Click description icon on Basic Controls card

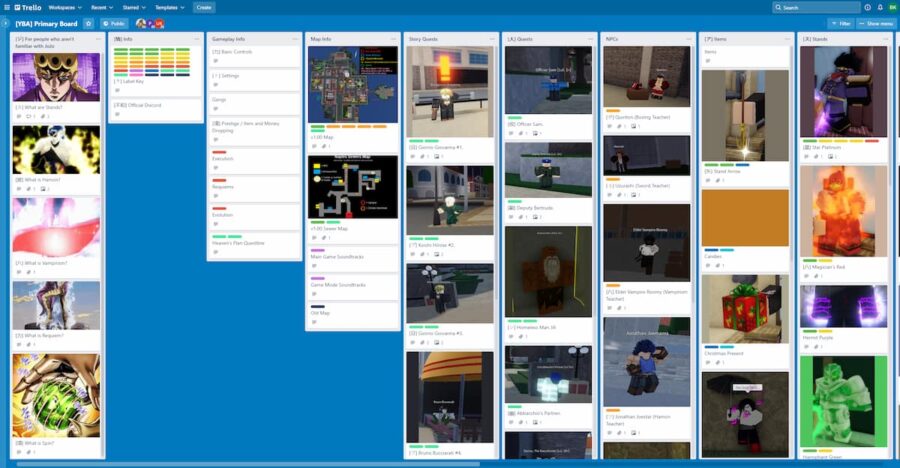[x=216, y=61]
